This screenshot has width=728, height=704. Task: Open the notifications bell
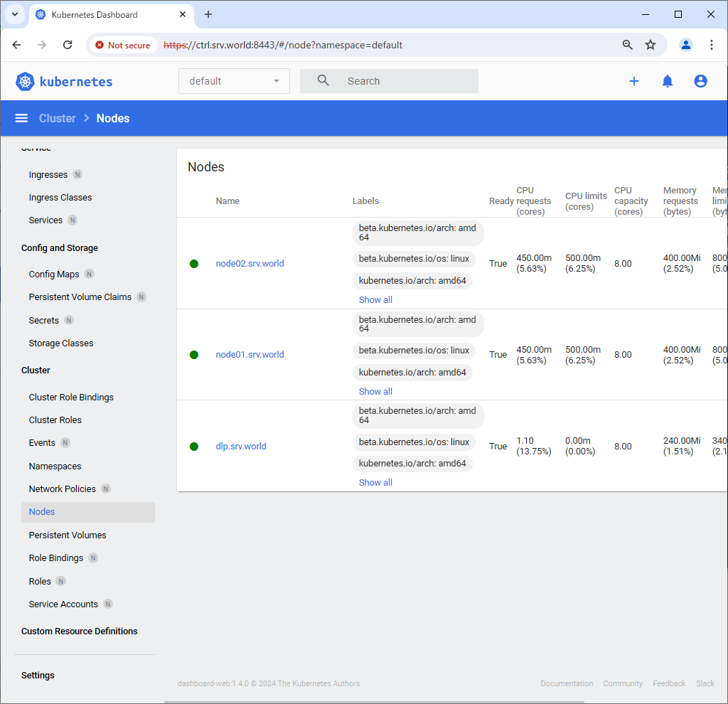pos(667,81)
